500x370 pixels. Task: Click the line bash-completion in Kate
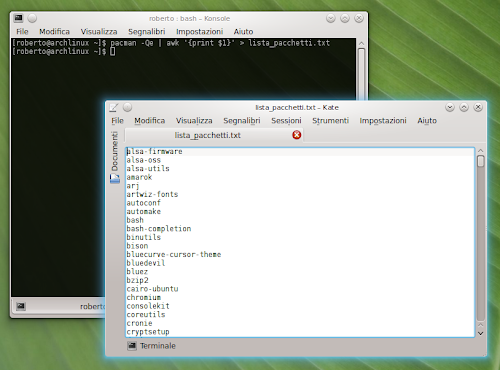tap(159, 229)
